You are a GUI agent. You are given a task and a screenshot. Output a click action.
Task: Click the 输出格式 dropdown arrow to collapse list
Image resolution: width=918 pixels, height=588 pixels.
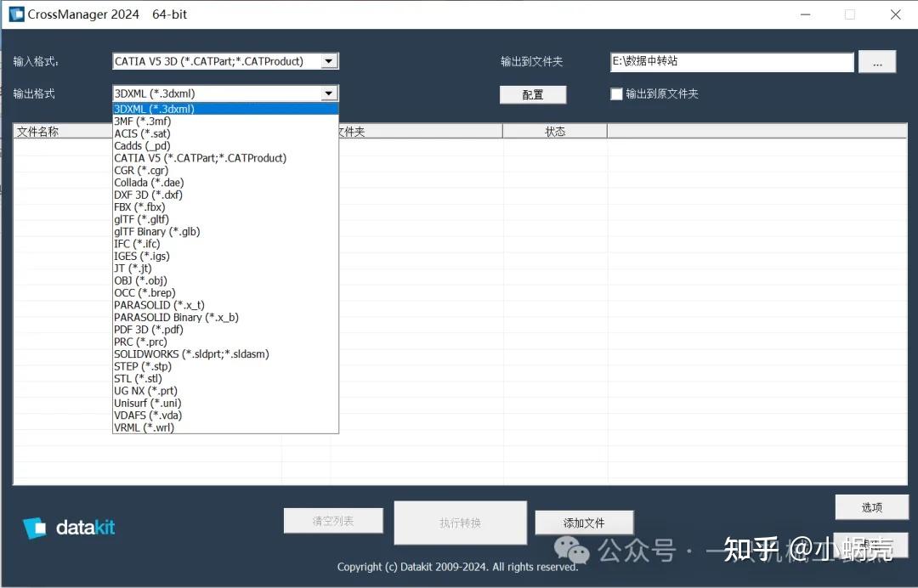pos(329,93)
